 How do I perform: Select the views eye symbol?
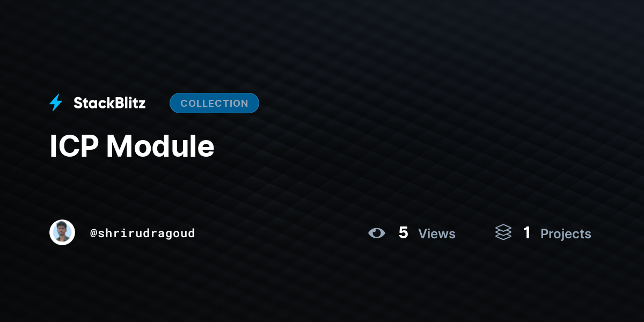click(377, 233)
